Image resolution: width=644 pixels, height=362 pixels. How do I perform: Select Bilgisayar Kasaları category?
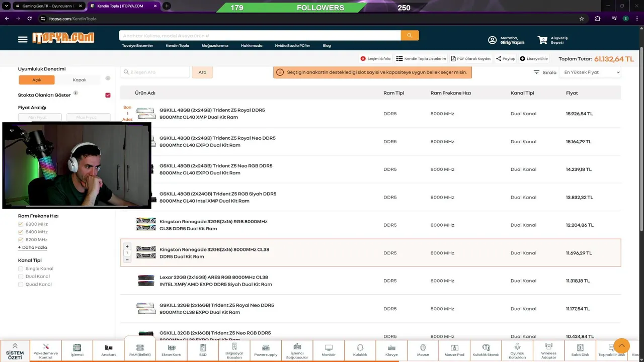234,350
